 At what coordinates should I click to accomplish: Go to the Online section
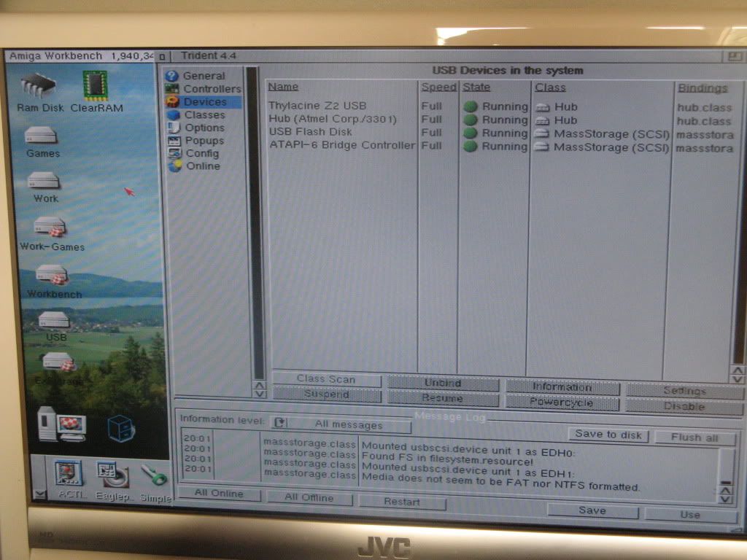click(x=202, y=166)
